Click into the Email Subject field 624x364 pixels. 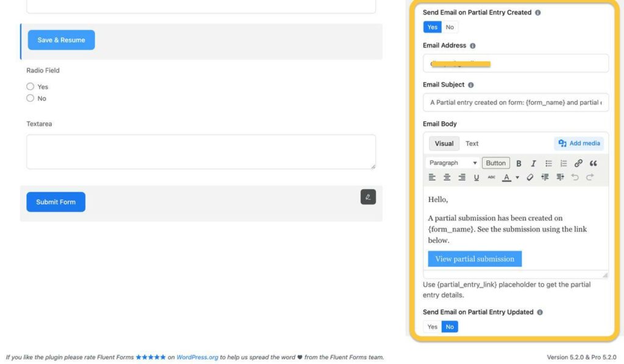coord(516,102)
